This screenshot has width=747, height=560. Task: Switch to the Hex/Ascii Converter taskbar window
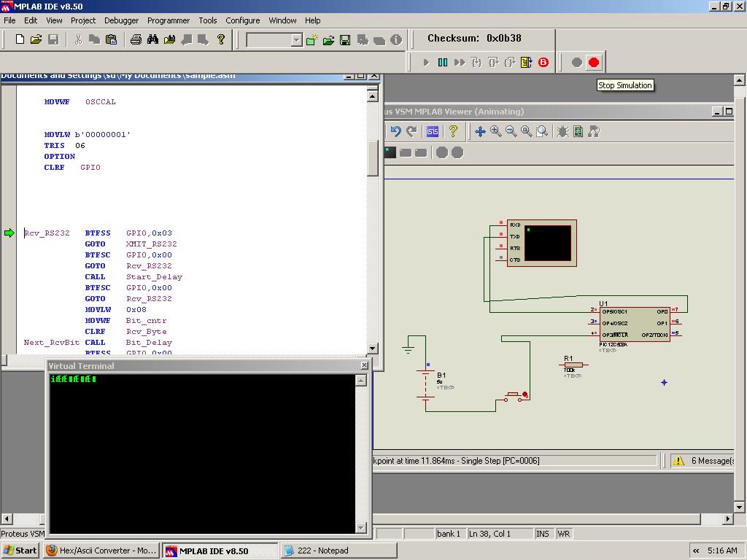[x=101, y=551]
